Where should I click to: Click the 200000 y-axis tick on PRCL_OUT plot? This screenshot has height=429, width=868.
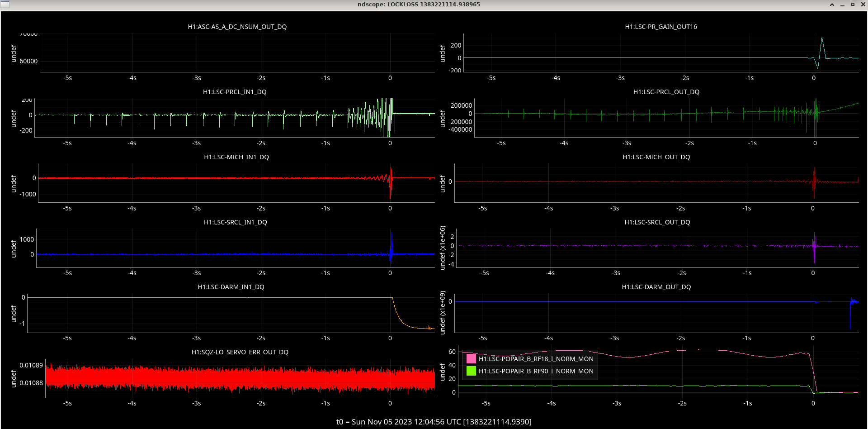(x=461, y=105)
